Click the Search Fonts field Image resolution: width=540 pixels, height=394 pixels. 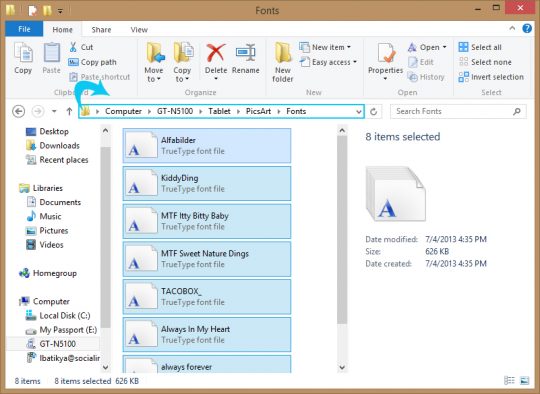click(x=458, y=112)
